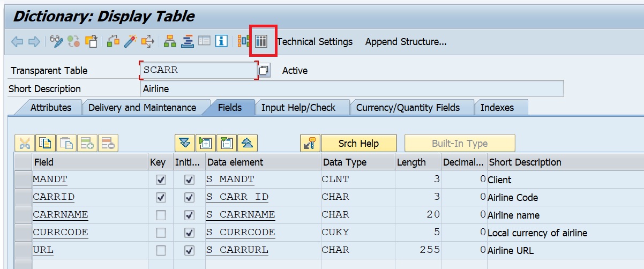Toggle Initial Values checkbox for MANDT
This screenshot has width=644, height=269.
point(189,180)
